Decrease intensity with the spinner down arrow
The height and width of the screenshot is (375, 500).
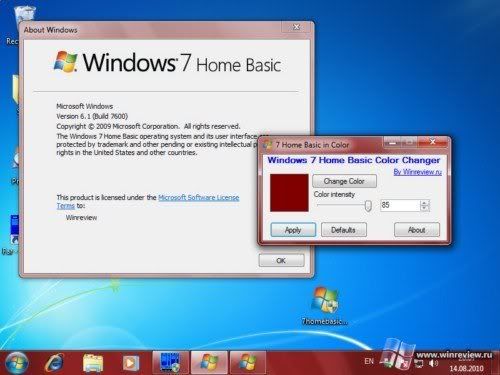pyautogui.click(x=424, y=208)
